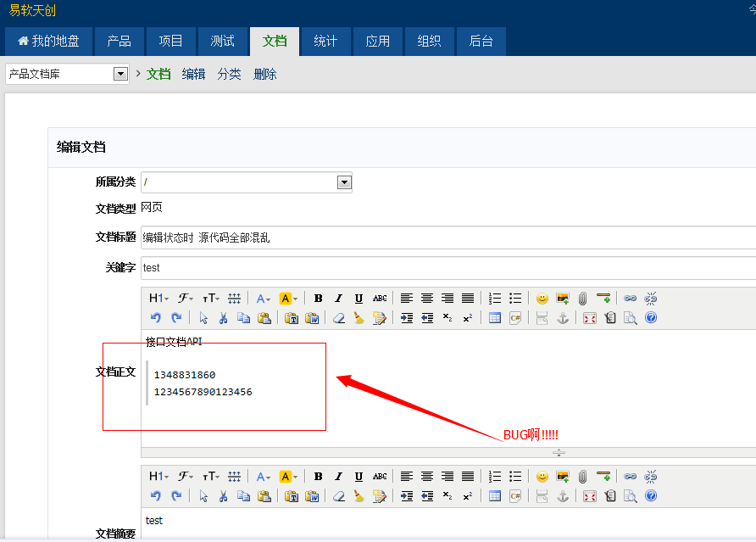Open H1 heading format dropdown in 文档摘要 toolbar

pyautogui.click(x=158, y=477)
